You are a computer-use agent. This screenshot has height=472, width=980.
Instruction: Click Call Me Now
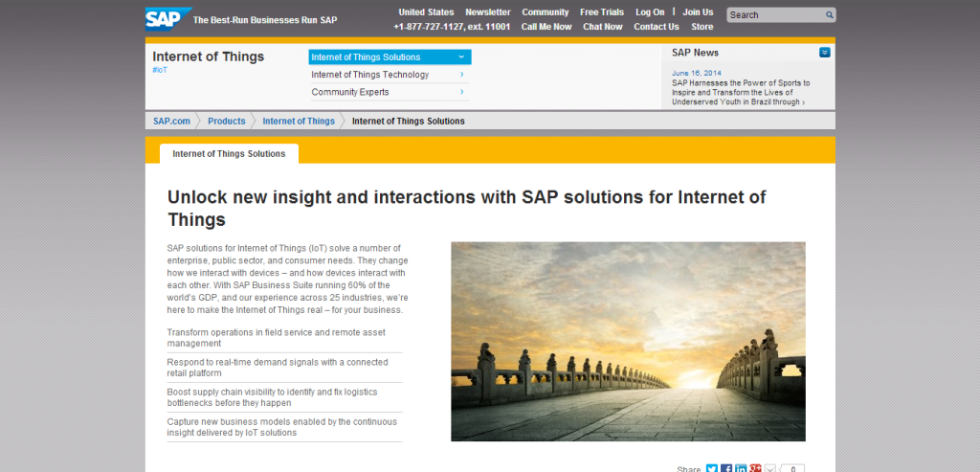pos(546,26)
